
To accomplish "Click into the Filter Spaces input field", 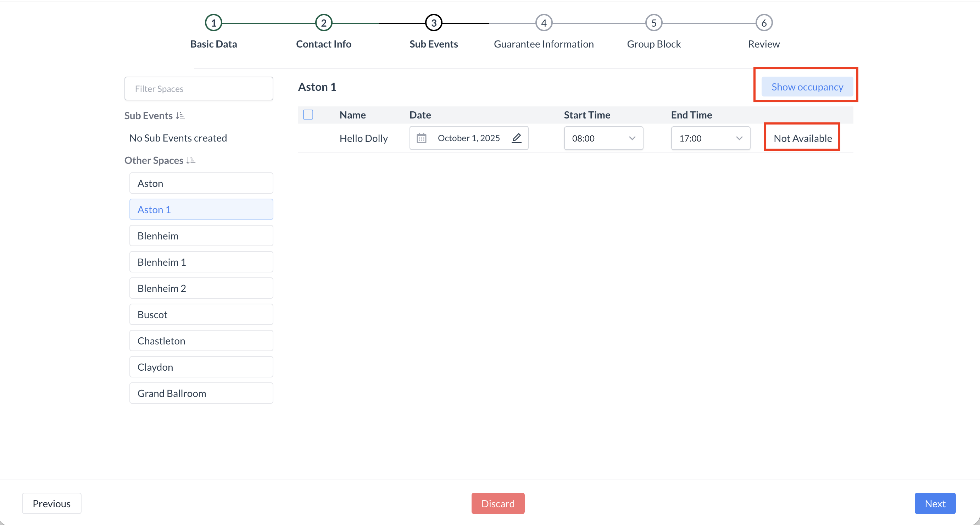I will click(x=199, y=89).
